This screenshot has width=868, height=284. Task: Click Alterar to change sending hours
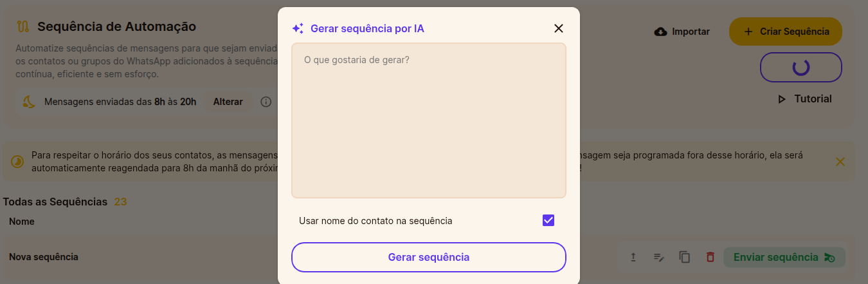coord(228,102)
